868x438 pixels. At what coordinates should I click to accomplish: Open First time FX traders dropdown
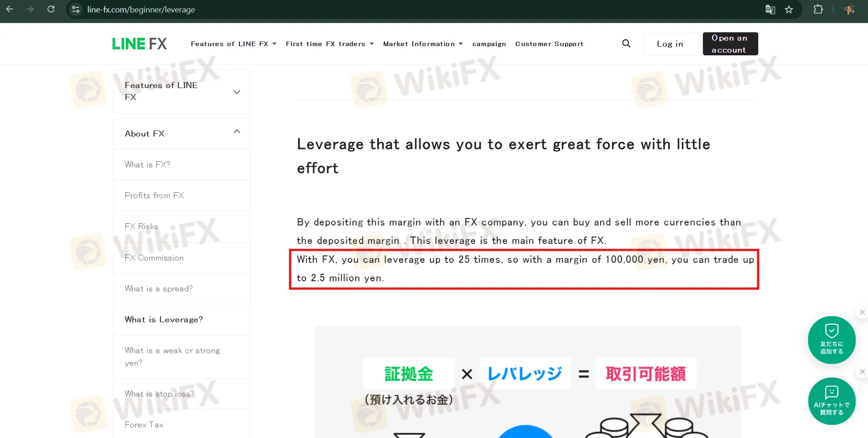329,44
